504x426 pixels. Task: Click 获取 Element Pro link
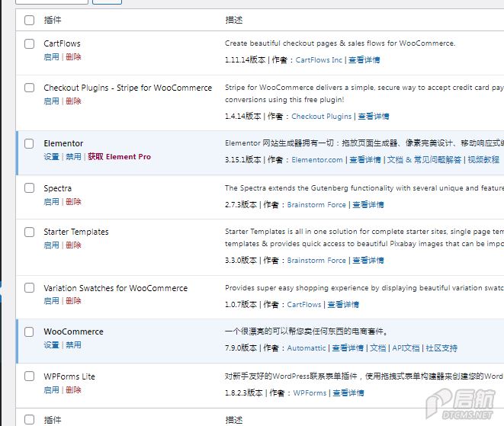(119, 157)
